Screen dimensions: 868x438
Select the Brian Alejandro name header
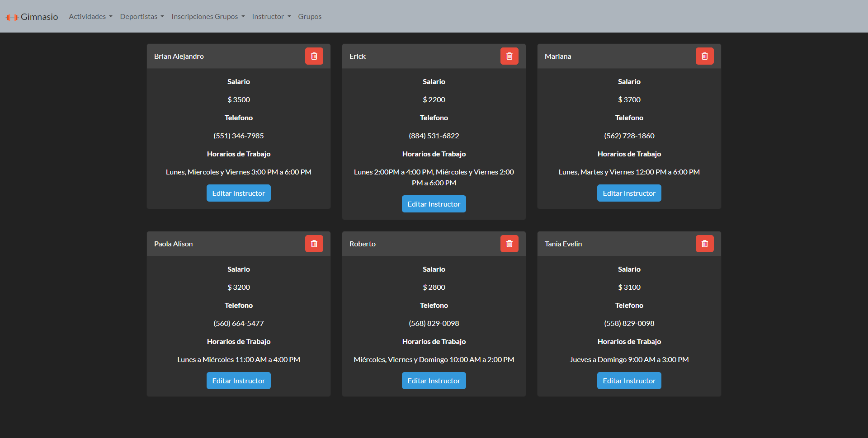[x=179, y=56]
